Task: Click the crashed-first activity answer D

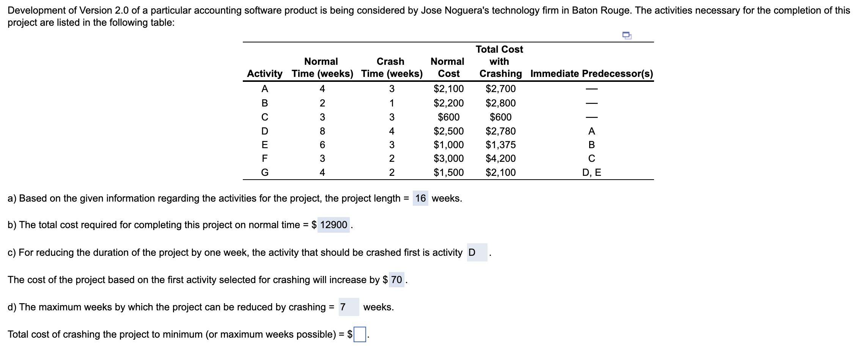Action: point(478,252)
